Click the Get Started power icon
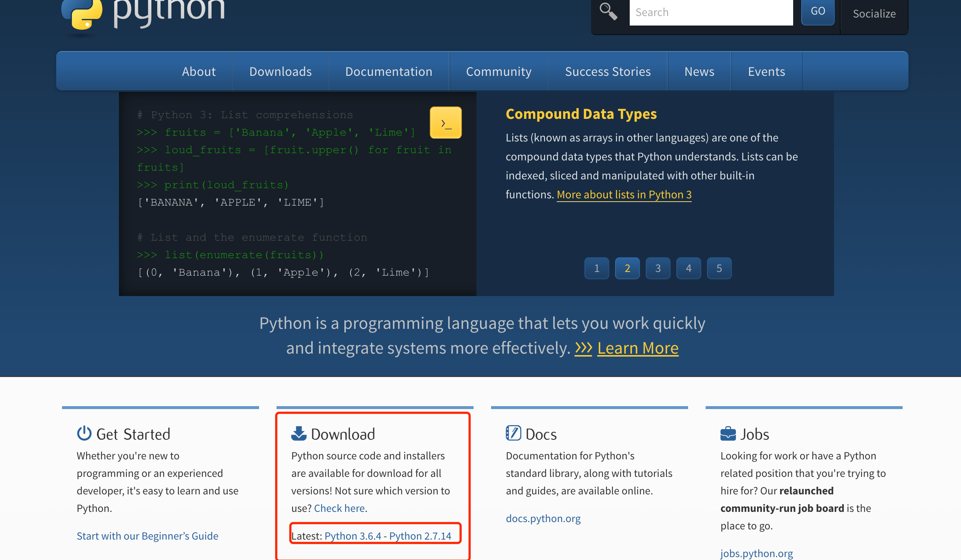The image size is (961, 560). [x=84, y=433]
